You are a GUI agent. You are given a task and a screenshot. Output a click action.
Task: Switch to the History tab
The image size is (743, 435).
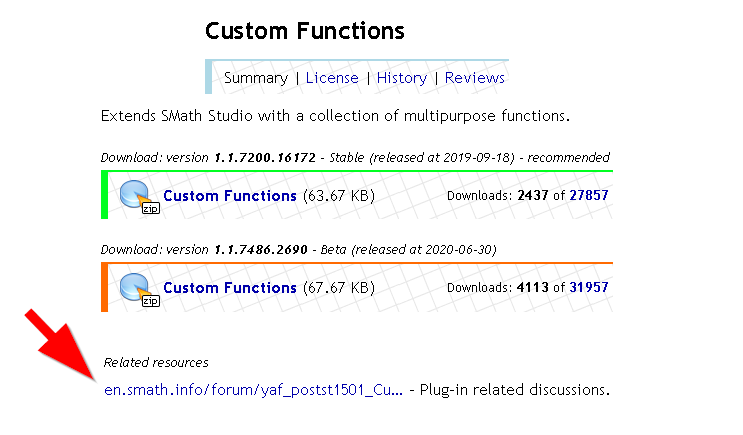[x=401, y=78]
